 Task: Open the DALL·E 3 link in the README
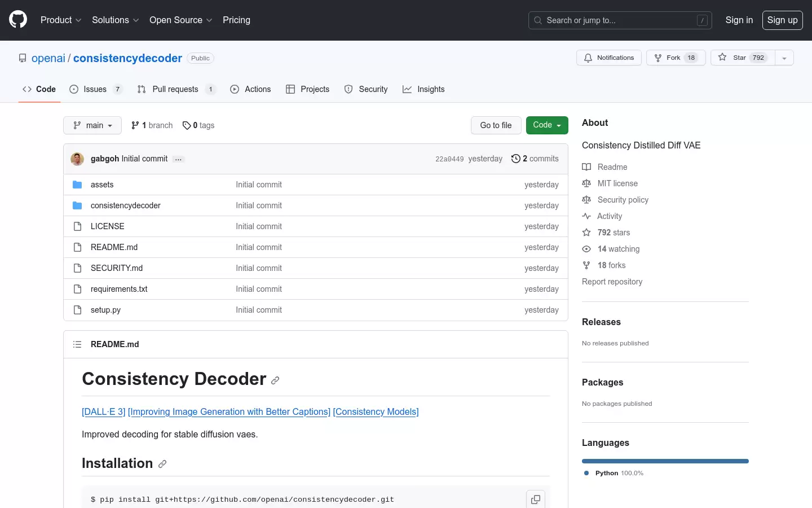coord(103,411)
